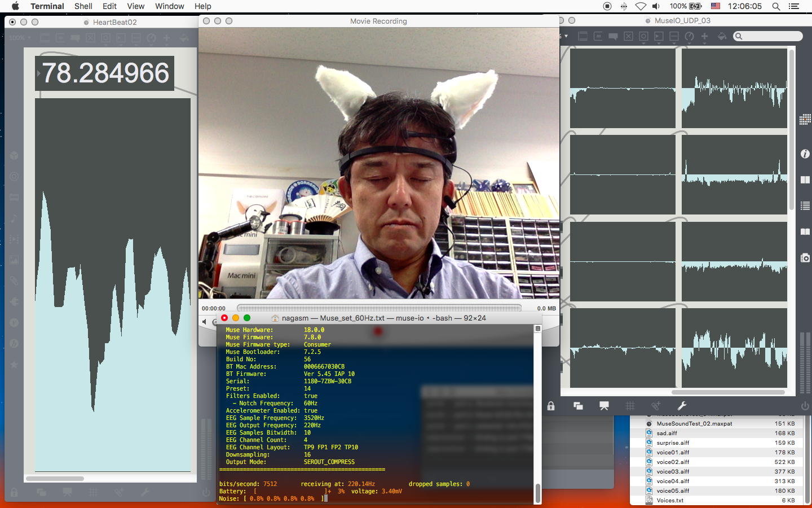Open presentation mode in MuseIO_UDP_03 bottom toolbar
This screenshot has width=812, height=508.
(604, 406)
